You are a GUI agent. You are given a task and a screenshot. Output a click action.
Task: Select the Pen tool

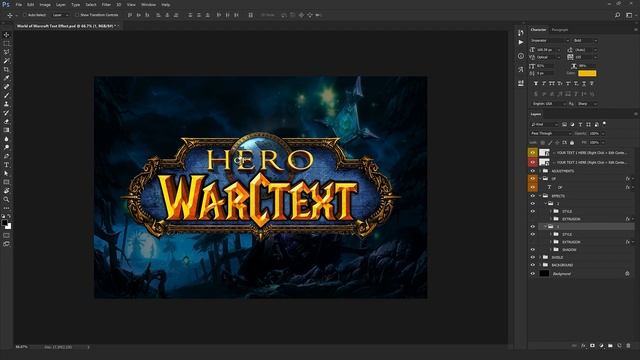click(x=7, y=156)
